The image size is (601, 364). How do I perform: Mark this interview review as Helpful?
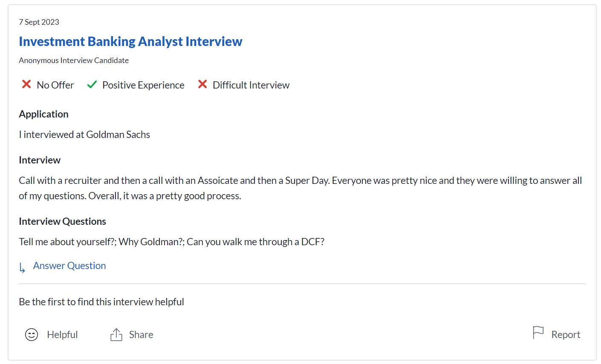click(x=62, y=335)
